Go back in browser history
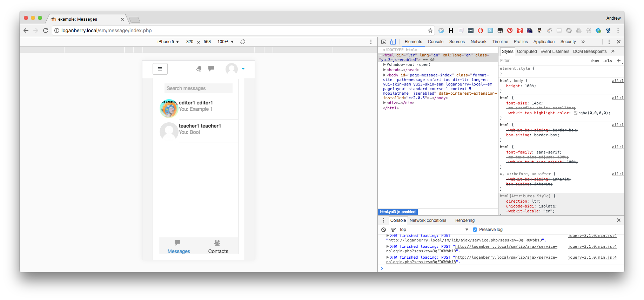The height and width of the screenshot is (300, 644). click(26, 30)
